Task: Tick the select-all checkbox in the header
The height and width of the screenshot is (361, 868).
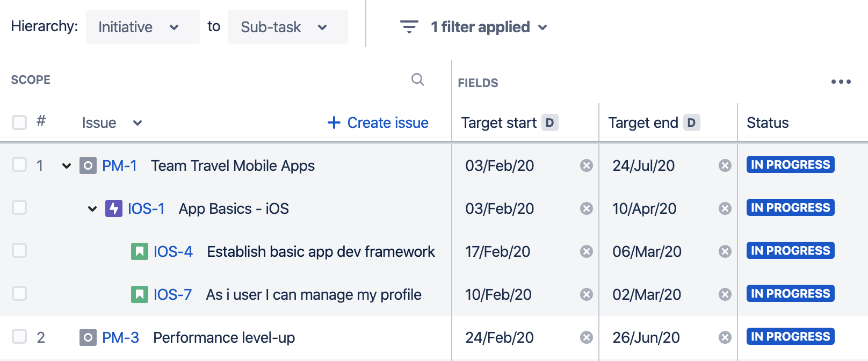Action: coord(19,122)
